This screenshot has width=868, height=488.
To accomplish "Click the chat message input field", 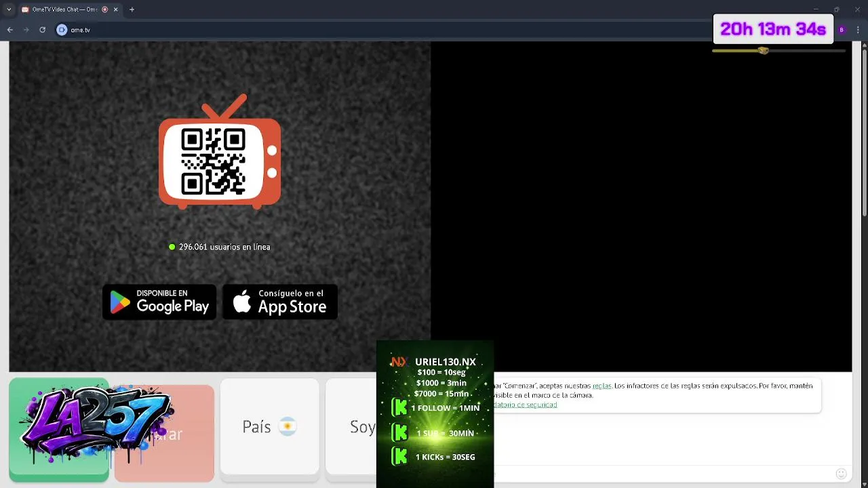I will pos(663,474).
